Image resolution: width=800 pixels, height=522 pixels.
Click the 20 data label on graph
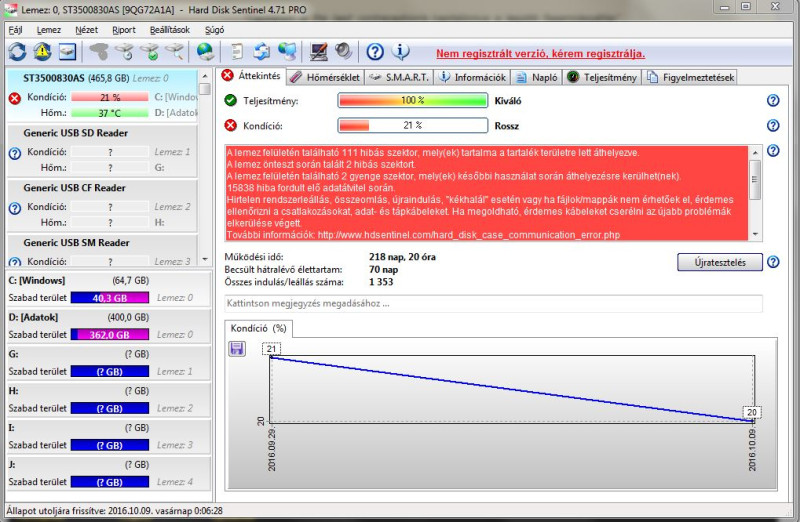(752, 412)
